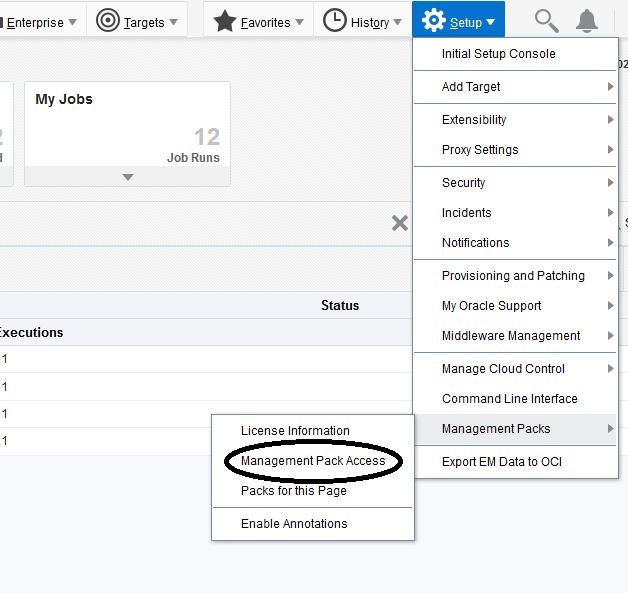628x593 pixels.
Task: Open the Extensibility submenu
Action: pyautogui.click(x=515, y=120)
